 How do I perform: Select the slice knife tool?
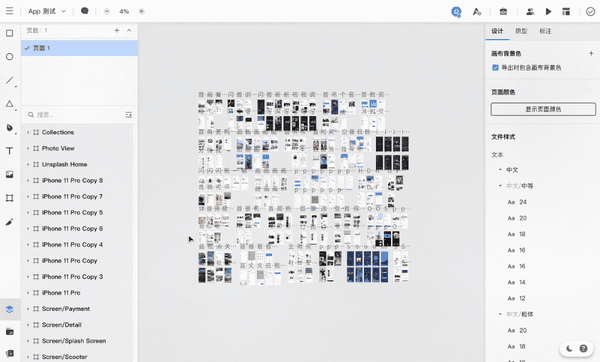pyautogui.click(x=10, y=222)
